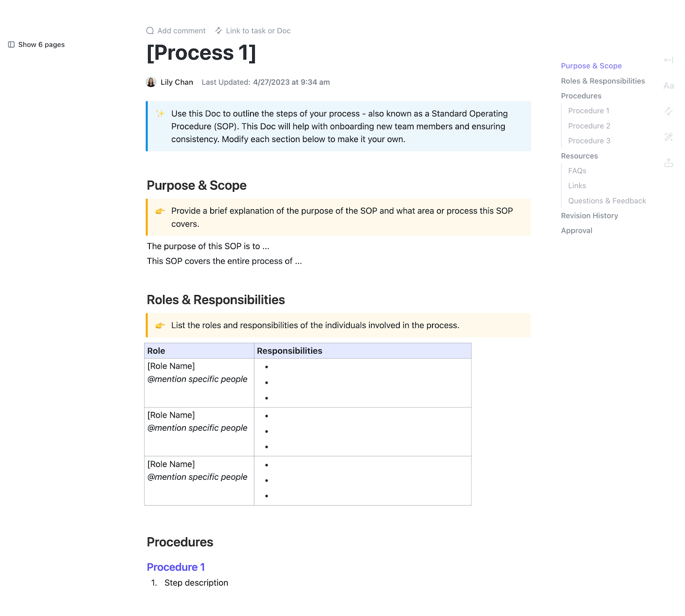Click the [Process 1] document title

pyautogui.click(x=201, y=53)
